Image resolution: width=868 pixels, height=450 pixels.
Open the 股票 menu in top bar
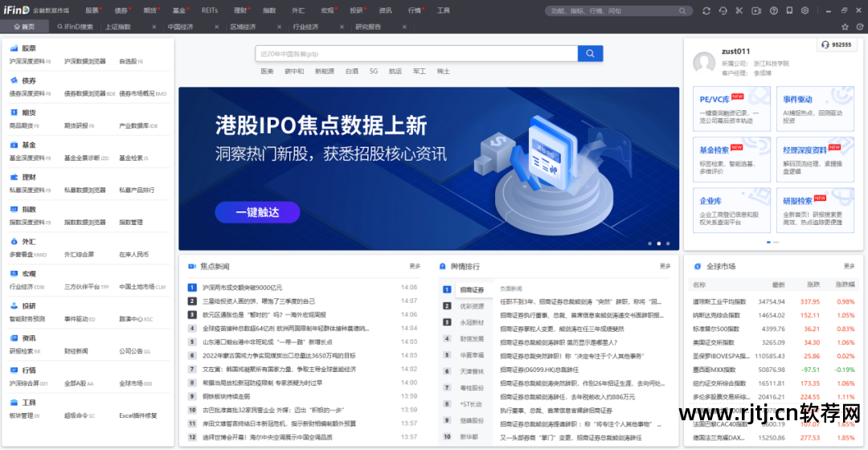tap(92, 10)
